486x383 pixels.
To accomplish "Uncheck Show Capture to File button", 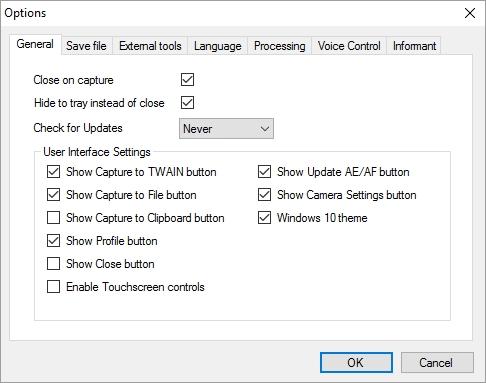I will [53, 195].
